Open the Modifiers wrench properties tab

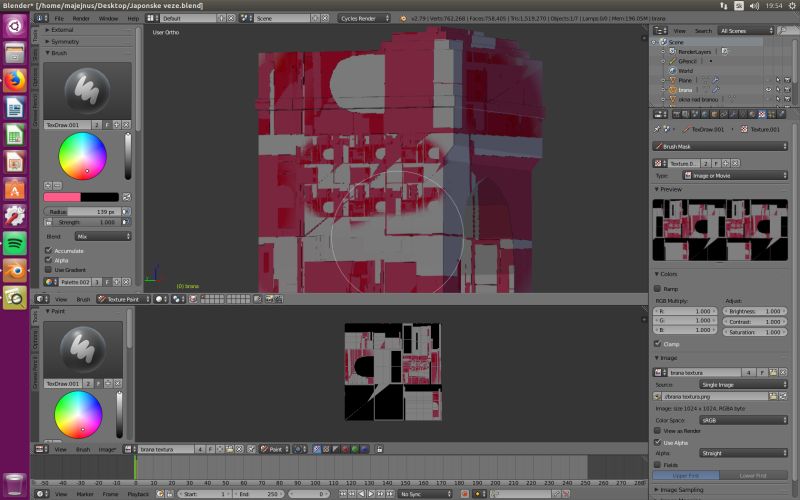pyautogui.click(x=733, y=114)
